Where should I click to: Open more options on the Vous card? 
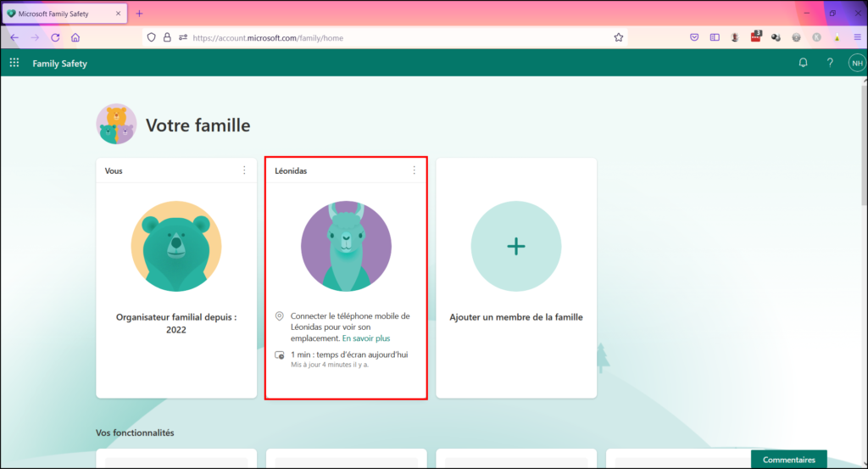pyautogui.click(x=244, y=170)
